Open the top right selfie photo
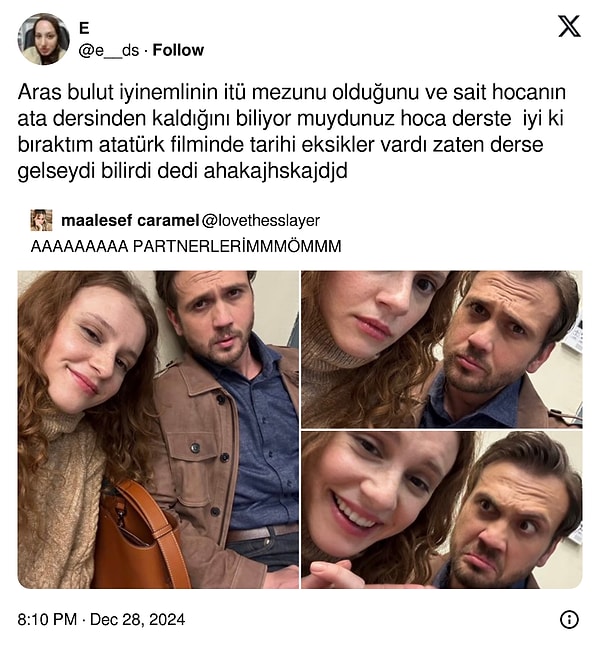 click(x=442, y=349)
